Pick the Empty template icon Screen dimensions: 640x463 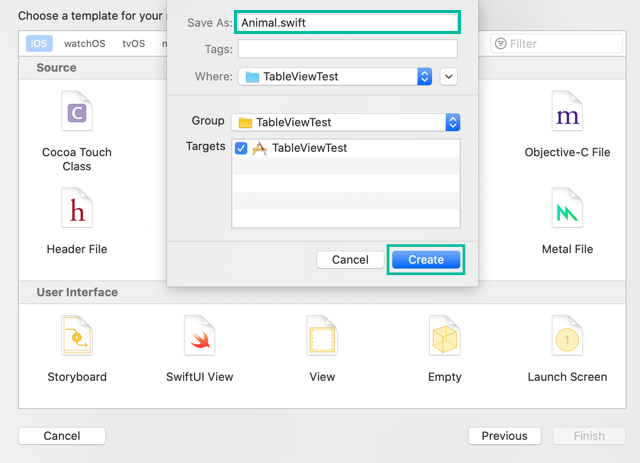point(444,340)
